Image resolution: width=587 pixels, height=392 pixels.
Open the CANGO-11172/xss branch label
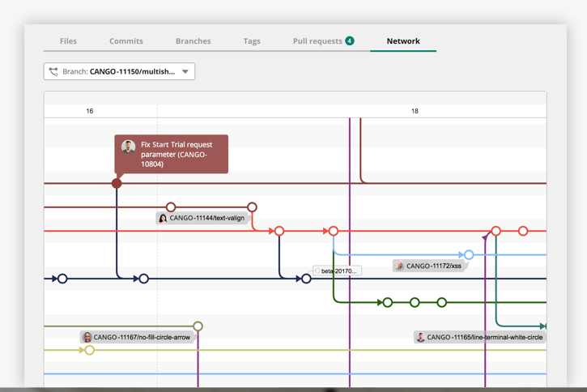[433, 266]
